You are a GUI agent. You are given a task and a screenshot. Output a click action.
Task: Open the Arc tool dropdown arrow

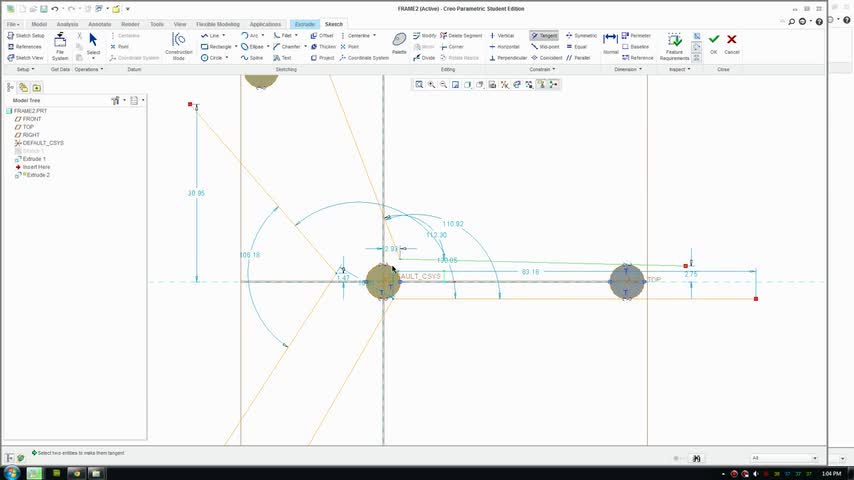click(263, 35)
